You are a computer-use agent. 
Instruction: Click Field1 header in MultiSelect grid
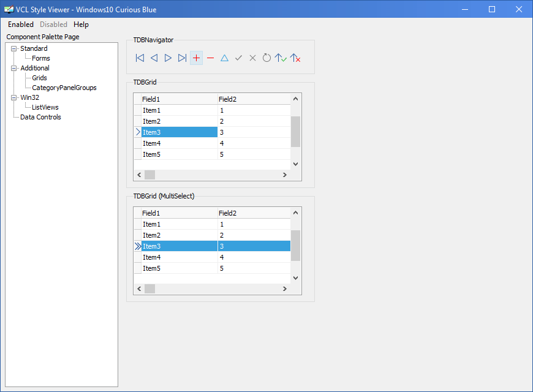pos(180,213)
